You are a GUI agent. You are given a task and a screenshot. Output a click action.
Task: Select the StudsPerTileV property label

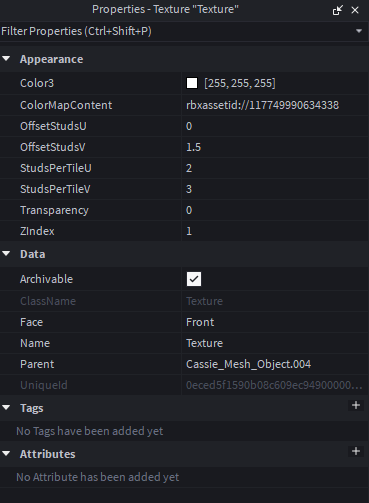[x=55, y=189]
